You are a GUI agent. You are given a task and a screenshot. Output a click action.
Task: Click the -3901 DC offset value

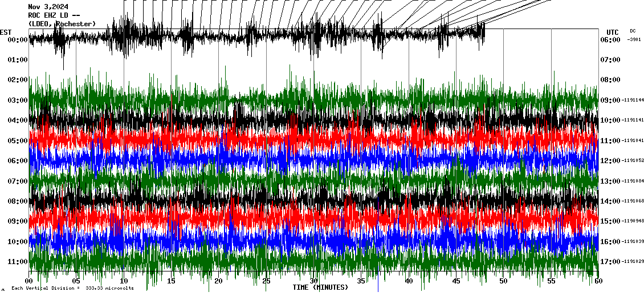(634, 40)
